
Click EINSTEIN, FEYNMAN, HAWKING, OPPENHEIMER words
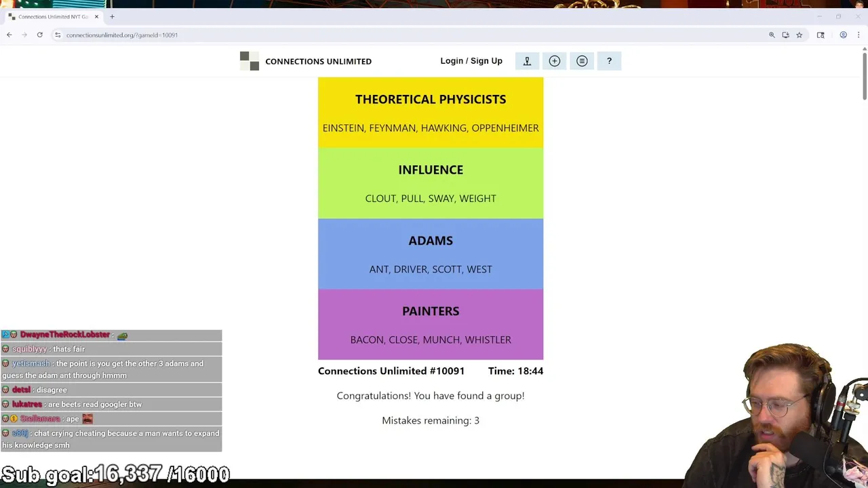point(431,128)
